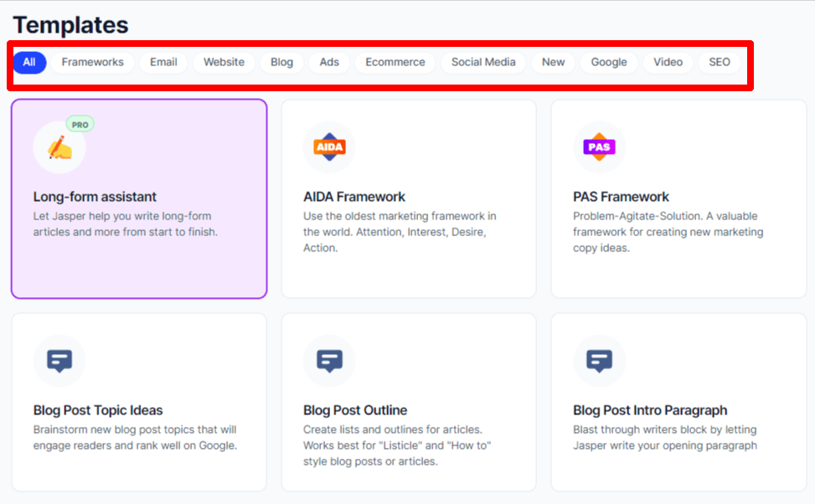Click the Blog Post Intro Paragraph icon
This screenshot has height=504, width=815.
coord(599,361)
